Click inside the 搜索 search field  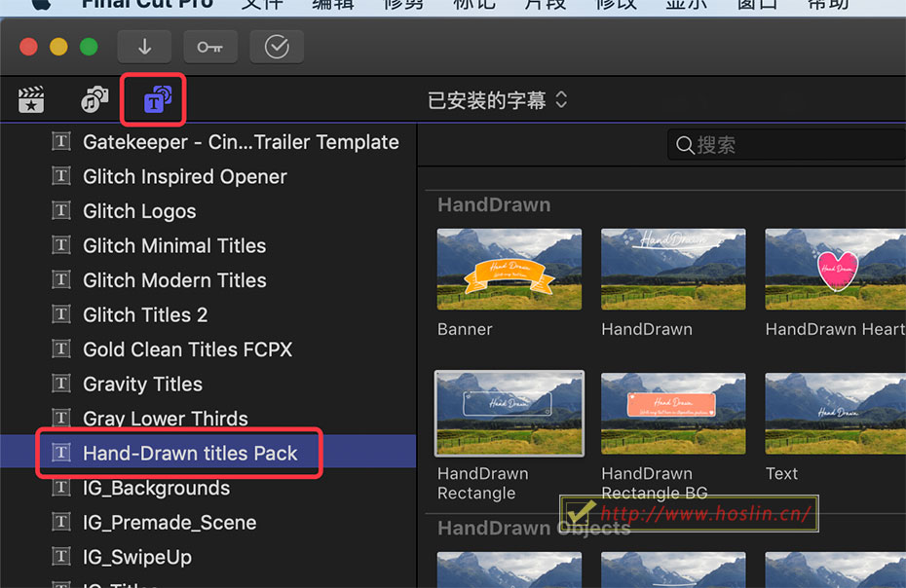(x=787, y=144)
